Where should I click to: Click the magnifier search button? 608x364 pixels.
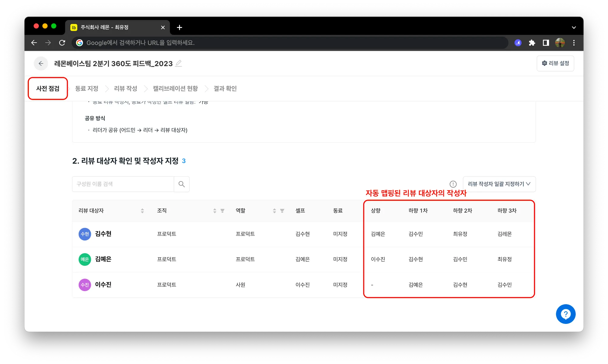pyautogui.click(x=181, y=184)
